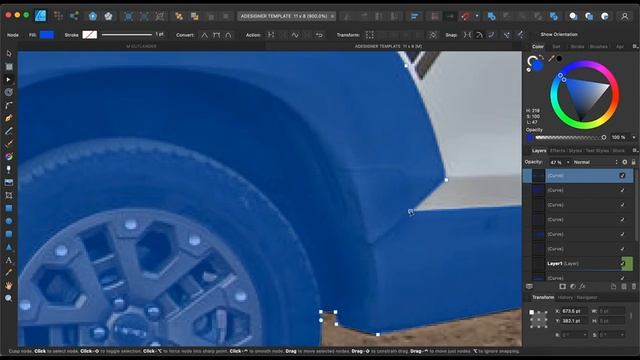Click the Adjustments icon in Layers panel
This screenshot has width=640, height=360.
[x=573, y=287]
